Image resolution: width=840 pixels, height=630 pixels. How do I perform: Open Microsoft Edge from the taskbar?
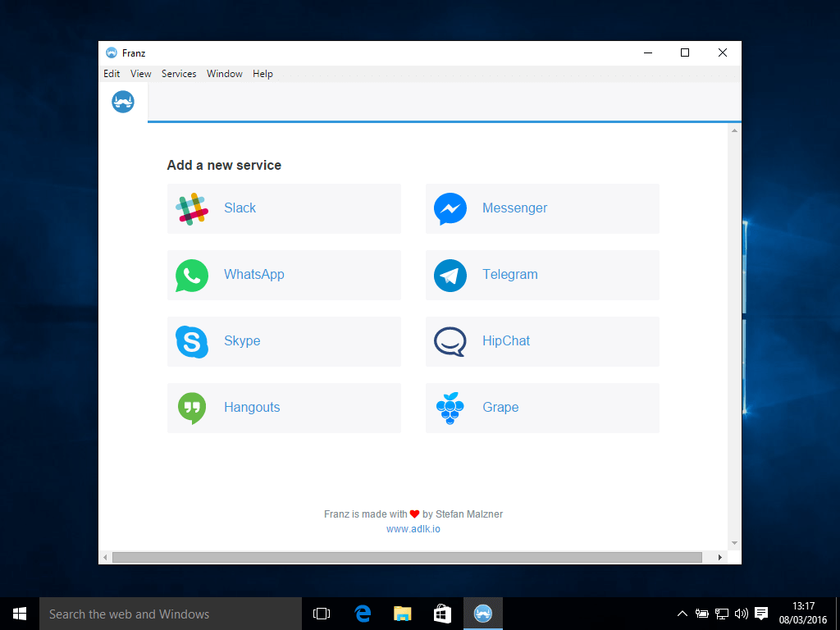click(x=361, y=613)
